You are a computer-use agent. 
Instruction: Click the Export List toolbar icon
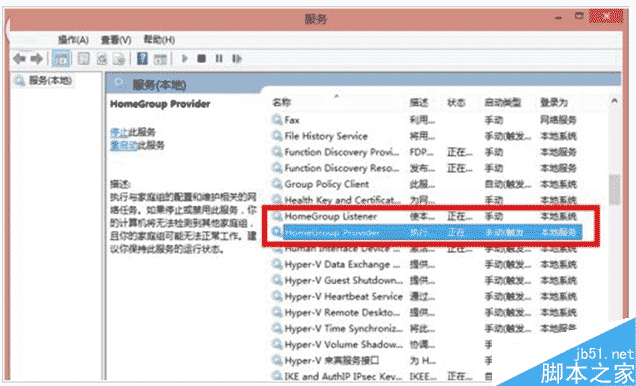click(x=118, y=59)
